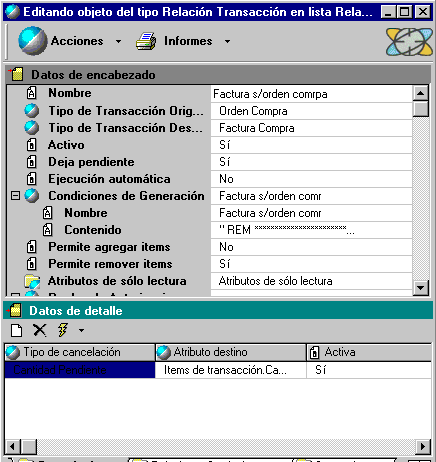The width and height of the screenshot is (436, 462).
Task: Click the Datos de detalle section icon
Action: [x=15, y=311]
